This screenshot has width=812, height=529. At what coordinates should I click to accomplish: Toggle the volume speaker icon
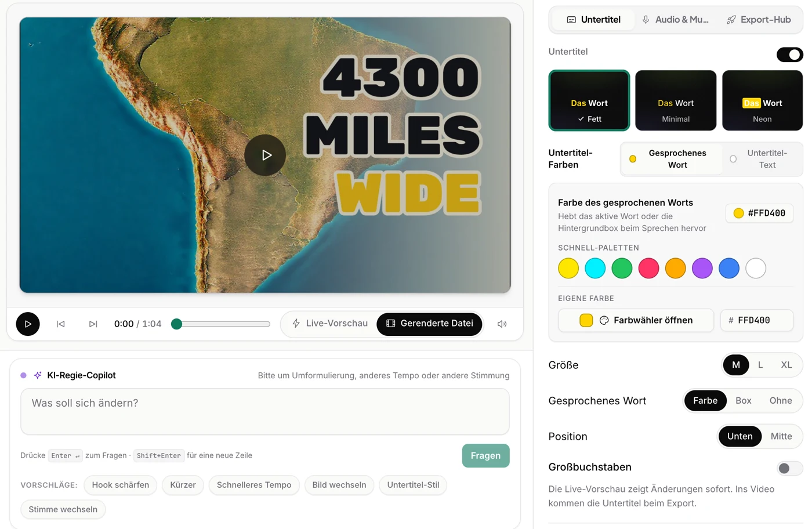click(502, 324)
